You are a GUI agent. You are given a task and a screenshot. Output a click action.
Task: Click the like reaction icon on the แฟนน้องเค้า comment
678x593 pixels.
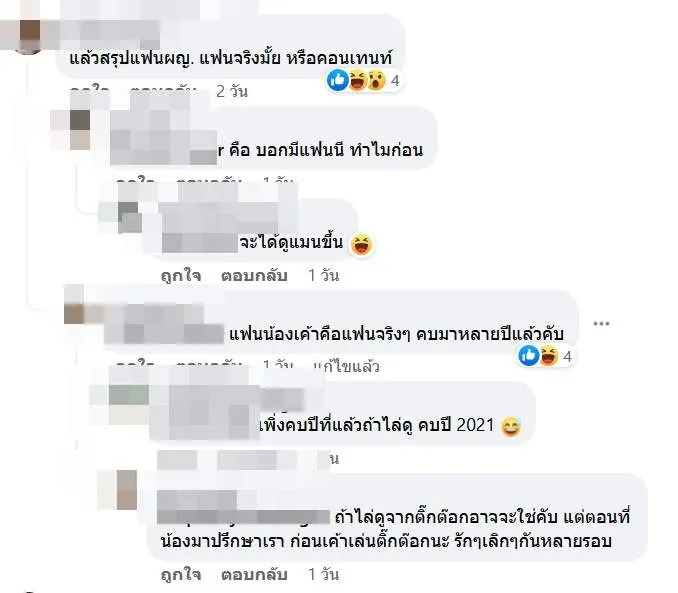[x=528, y=356]
